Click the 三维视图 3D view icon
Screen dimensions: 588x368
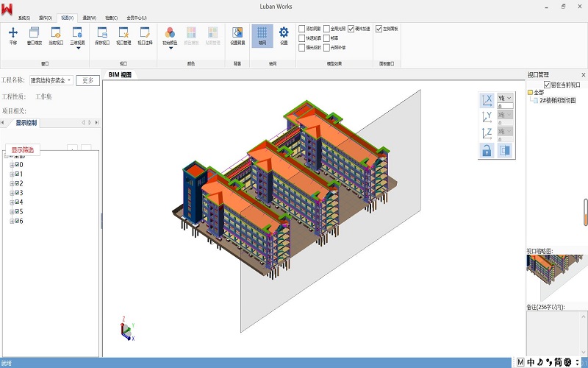pos(77,32)
